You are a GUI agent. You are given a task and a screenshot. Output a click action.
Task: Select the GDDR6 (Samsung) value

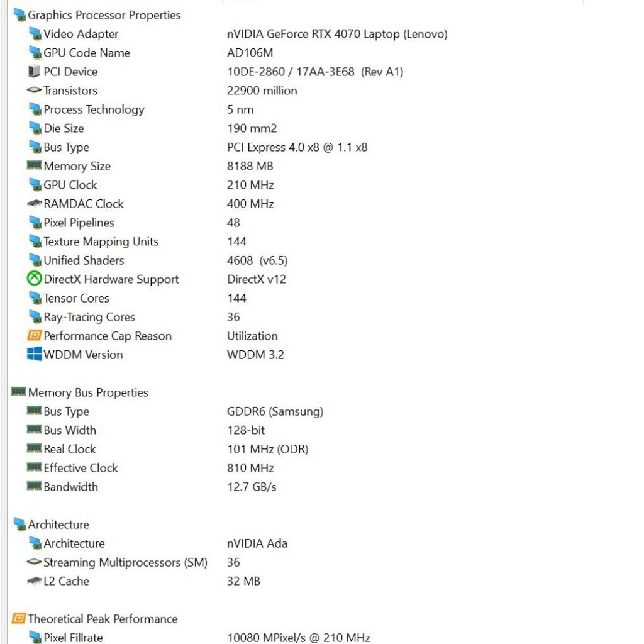(275, 411)
